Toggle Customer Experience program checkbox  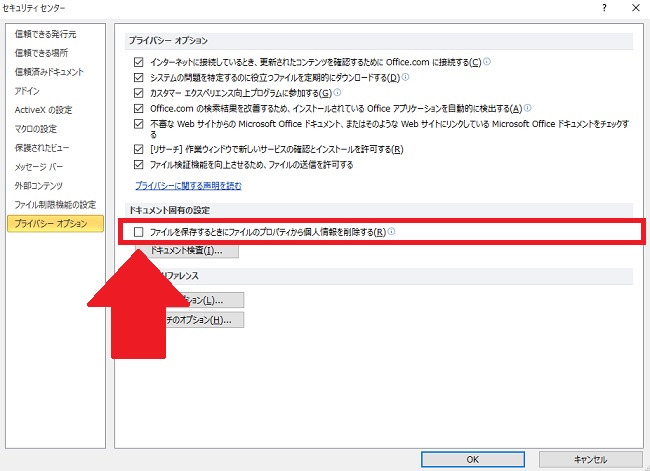click(138, 93)
